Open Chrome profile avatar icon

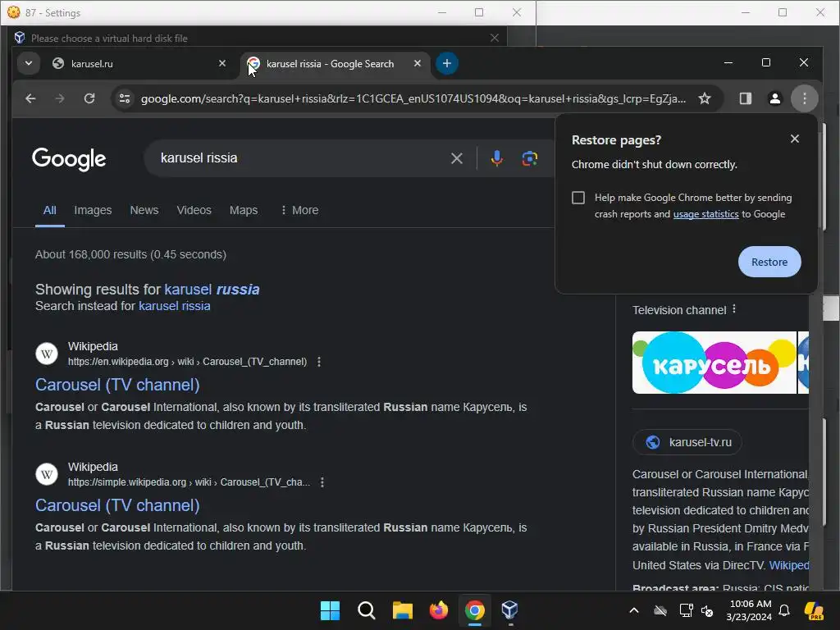tap(774, 98)
